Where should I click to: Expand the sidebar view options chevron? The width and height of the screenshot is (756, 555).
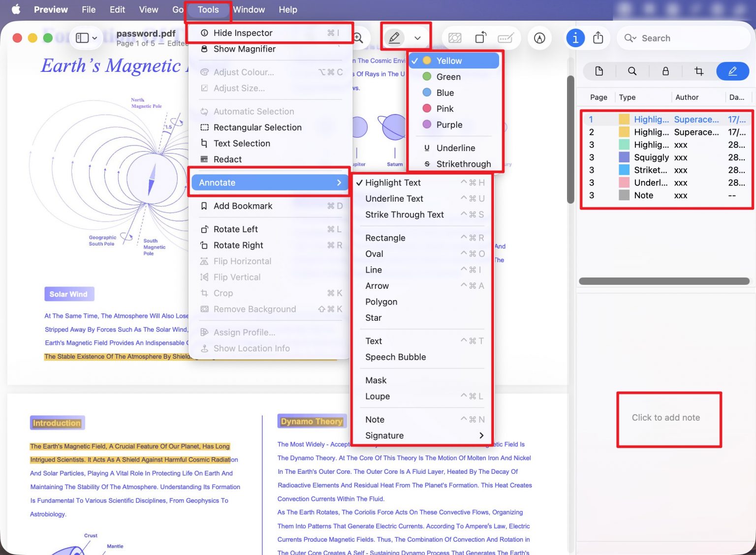pos(94,38)
